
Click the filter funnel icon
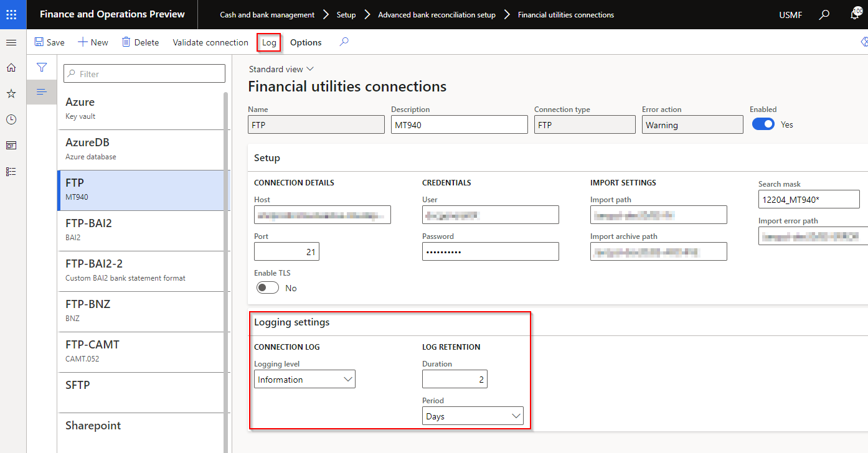click(42, 67)
